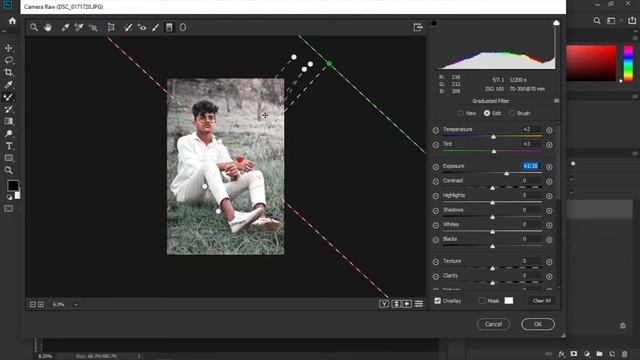Create new adjustment layer icon
Image resolution: width=640 pixels, height=360 pixels.
pyautogui.click(x=587, y=354)
